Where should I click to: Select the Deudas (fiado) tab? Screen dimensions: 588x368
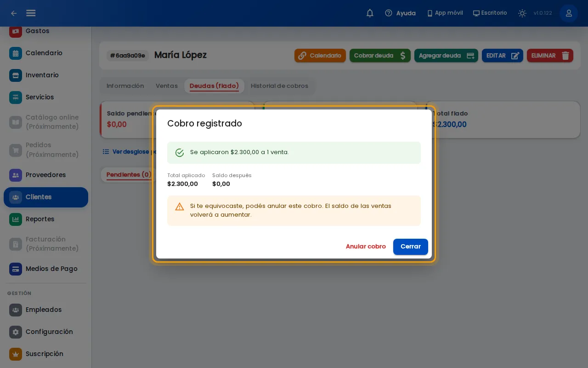click(x=214, y=86)
